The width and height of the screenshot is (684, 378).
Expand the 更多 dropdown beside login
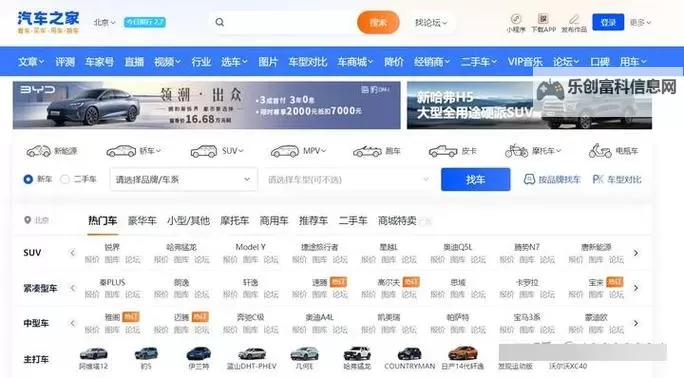tap(640, 22)
